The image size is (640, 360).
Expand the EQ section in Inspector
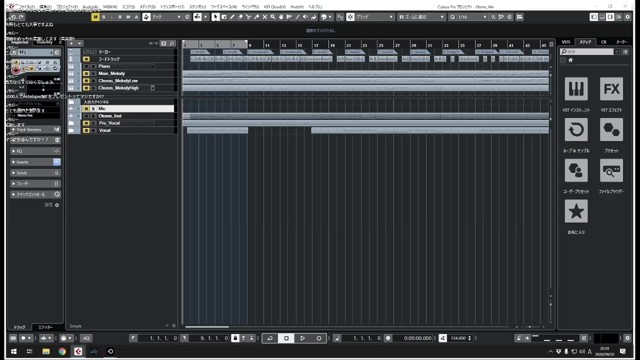click(35, 151)
